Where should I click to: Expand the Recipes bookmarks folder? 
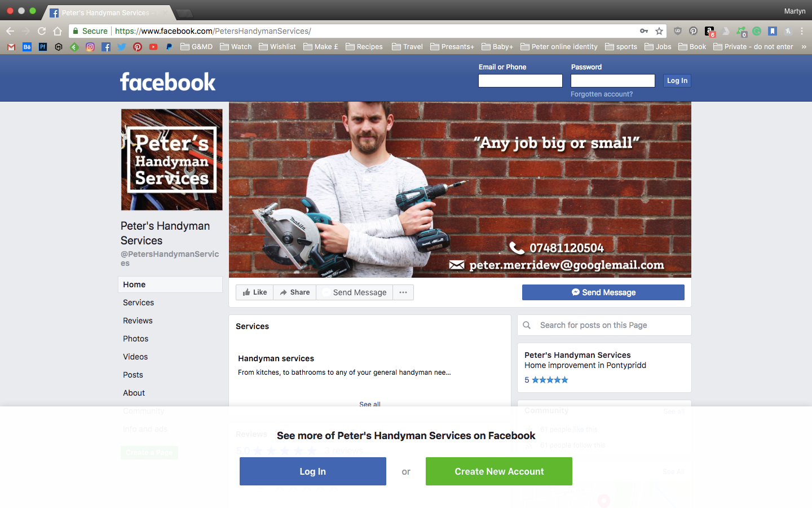coord(364,47)
